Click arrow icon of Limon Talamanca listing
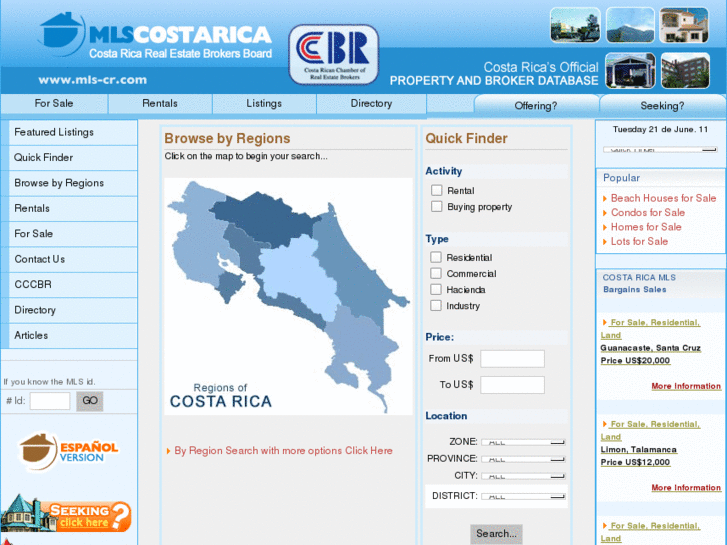The height and width of the screenshot is (545, 727). (605, 424)
